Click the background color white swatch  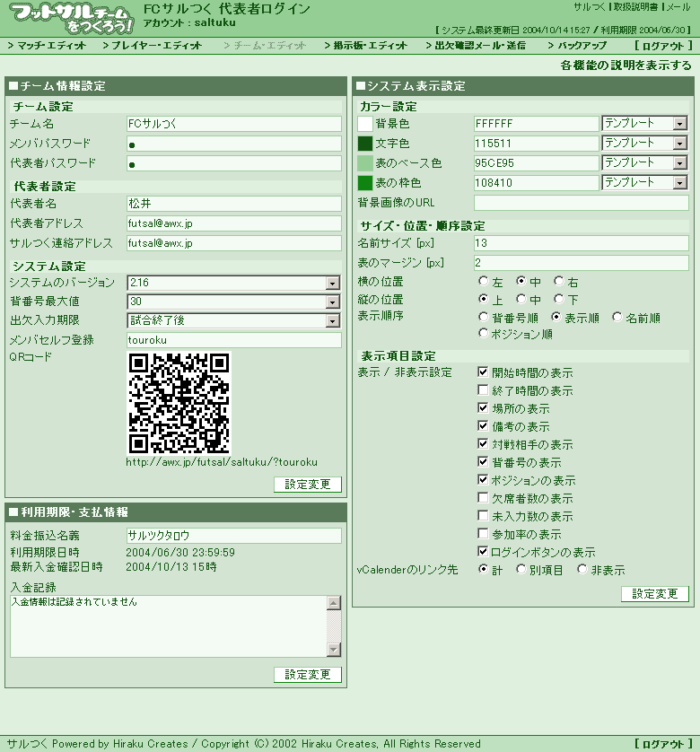pos(365,124)
